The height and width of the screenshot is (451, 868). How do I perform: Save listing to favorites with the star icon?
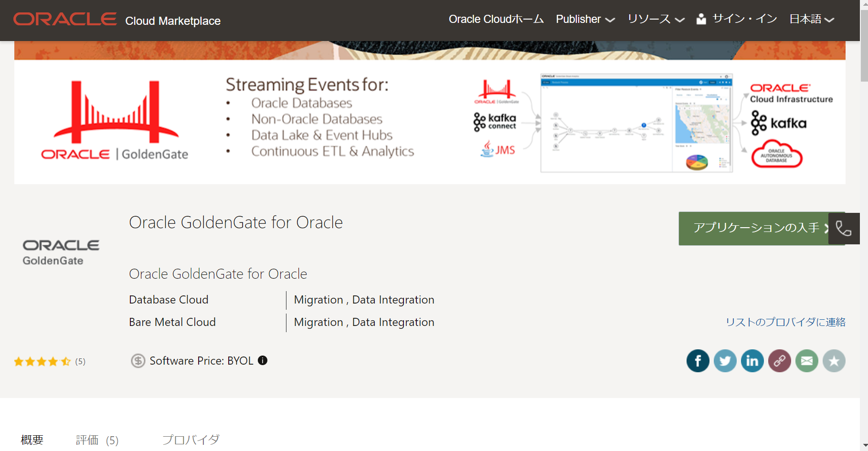[x=834, y=361]
